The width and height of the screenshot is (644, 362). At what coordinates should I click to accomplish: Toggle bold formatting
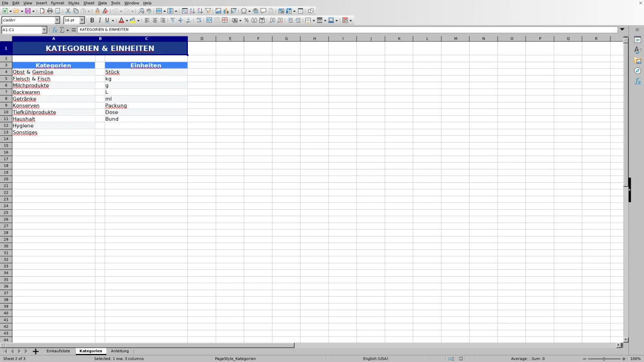click(x=92, y=20)
